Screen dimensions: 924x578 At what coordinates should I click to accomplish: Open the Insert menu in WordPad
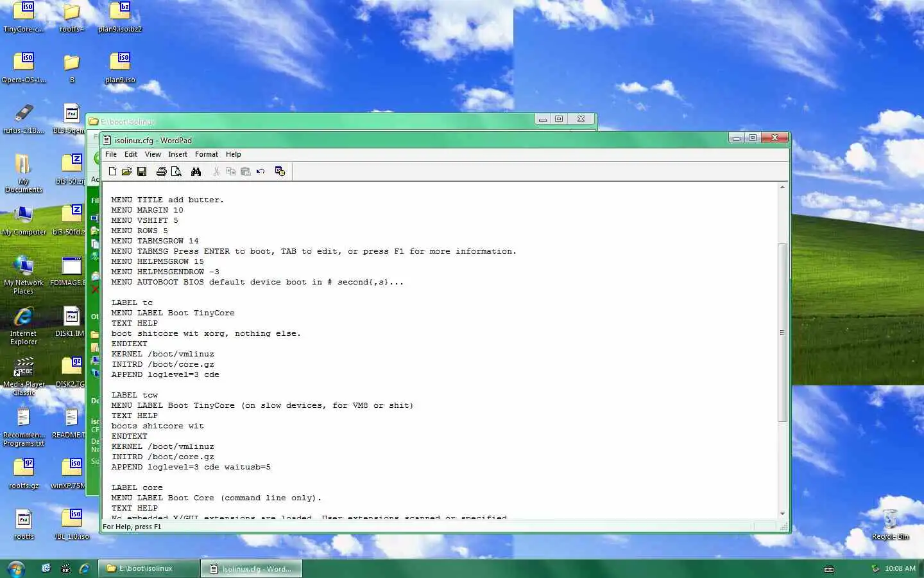[x=178, y=154]
